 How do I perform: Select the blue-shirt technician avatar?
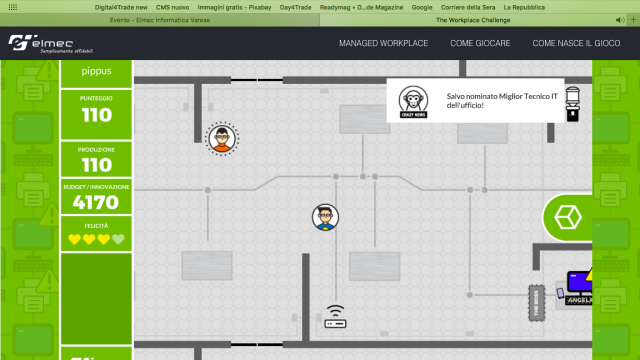tap(325, 218)
